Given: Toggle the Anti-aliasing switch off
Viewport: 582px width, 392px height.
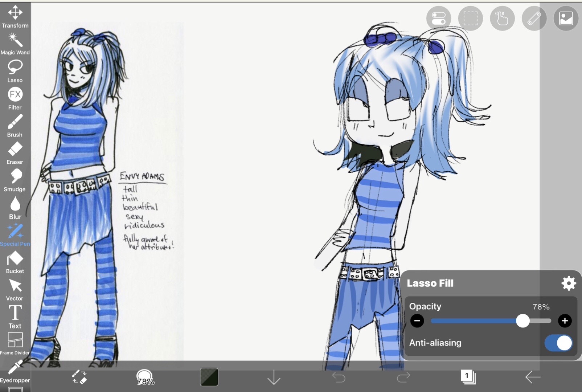Looking at the screenshot, I should (558, 343).
